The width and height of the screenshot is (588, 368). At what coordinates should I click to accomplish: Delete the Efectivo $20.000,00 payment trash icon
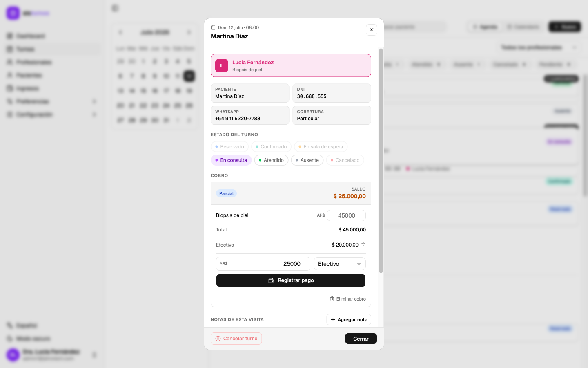[363, 245]
